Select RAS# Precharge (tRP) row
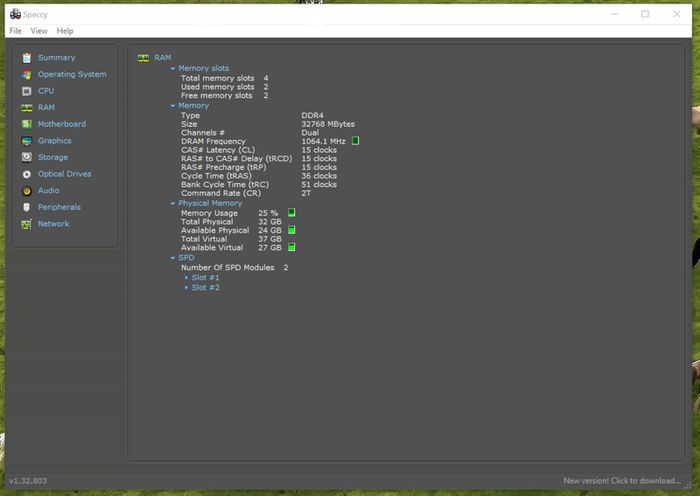This screenshot has width=700, height=496. tap(259, 167)
